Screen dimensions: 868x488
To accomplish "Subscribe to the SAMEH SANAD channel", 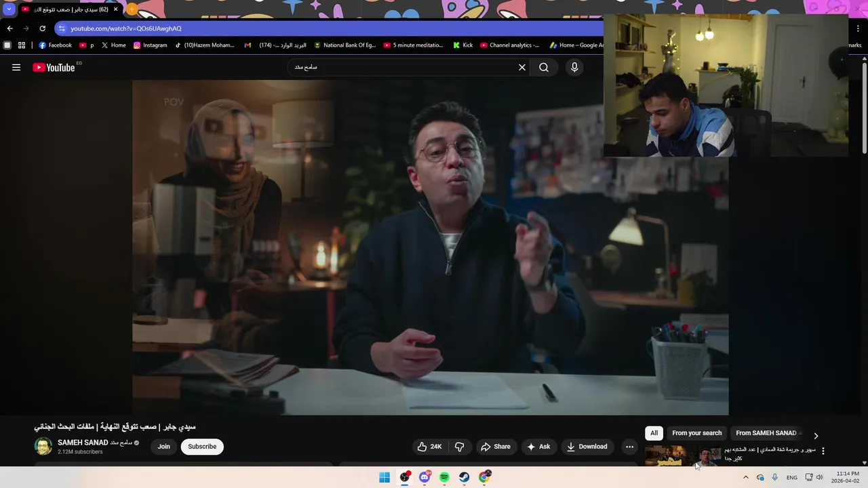I will (x=202, y=447).
